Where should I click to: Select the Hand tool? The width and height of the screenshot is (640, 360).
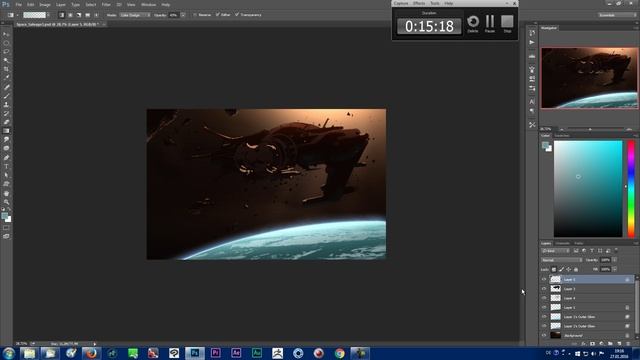pos(6,193)
